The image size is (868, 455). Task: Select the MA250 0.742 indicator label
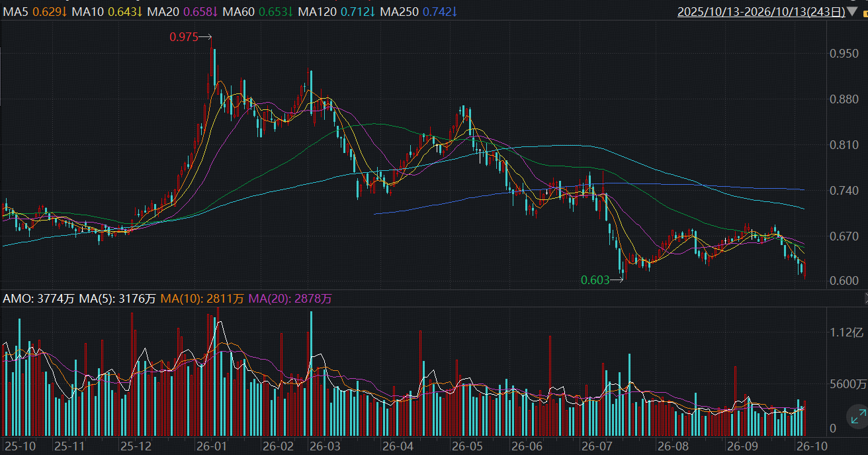tap(419, 12)
